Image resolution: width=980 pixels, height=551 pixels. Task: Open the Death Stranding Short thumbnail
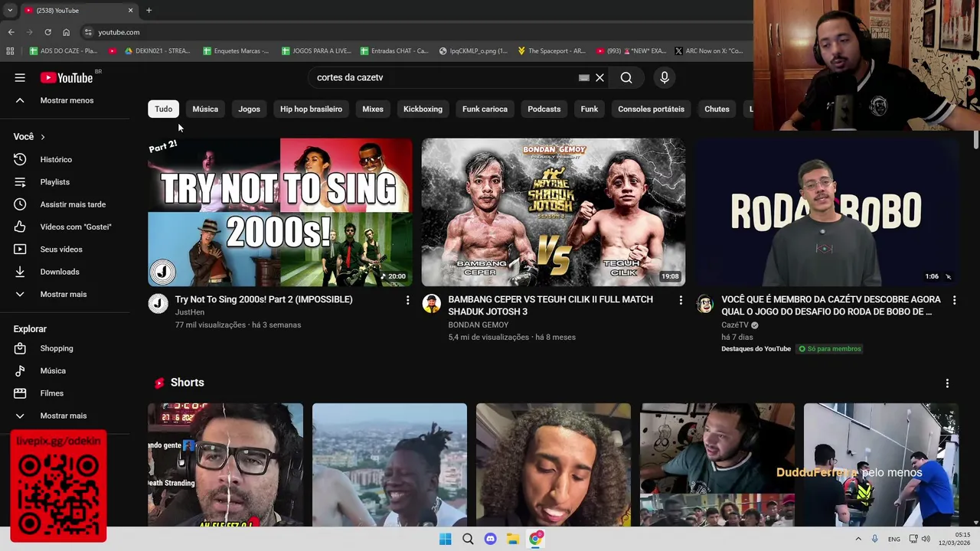[x=225, y=465]
